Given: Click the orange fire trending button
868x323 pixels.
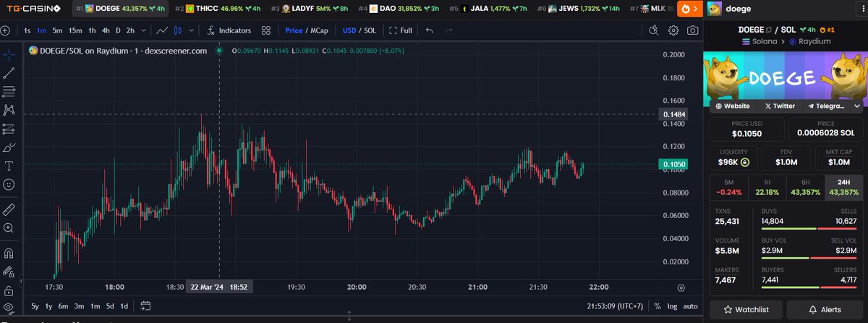Looking at the screenshot, I should pyautogui.click(x=691, y=9).
